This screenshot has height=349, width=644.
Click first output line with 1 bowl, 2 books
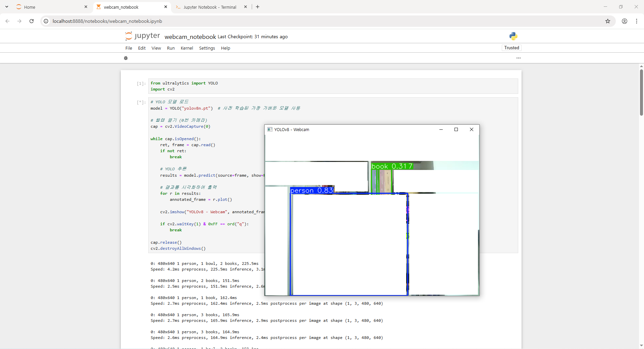click(205, 264)
